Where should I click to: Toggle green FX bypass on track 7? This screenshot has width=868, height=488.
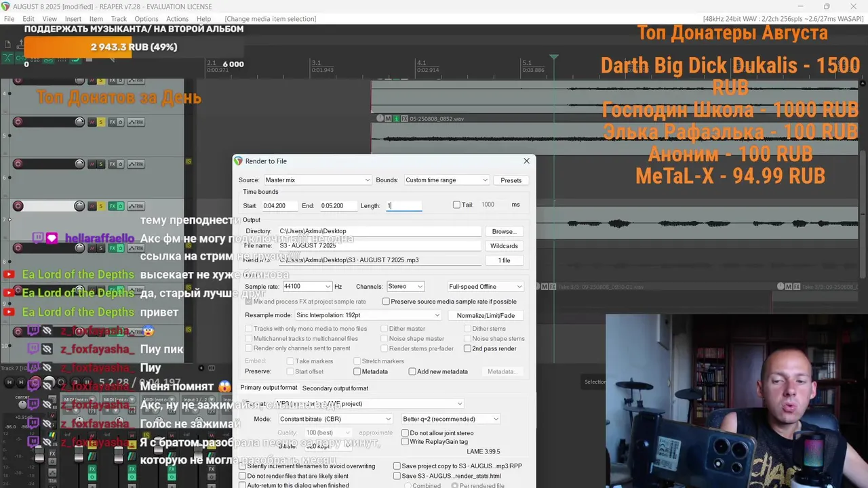[120, 206]
